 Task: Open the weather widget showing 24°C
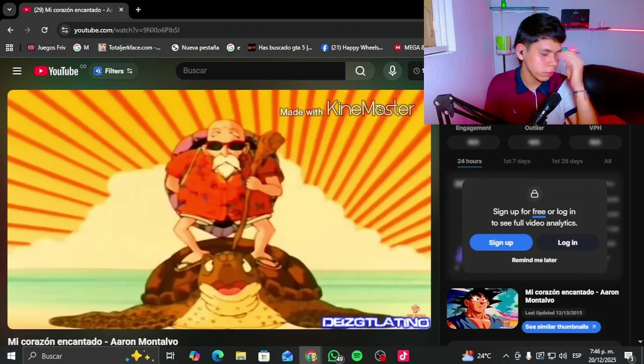tap(475, 356)
